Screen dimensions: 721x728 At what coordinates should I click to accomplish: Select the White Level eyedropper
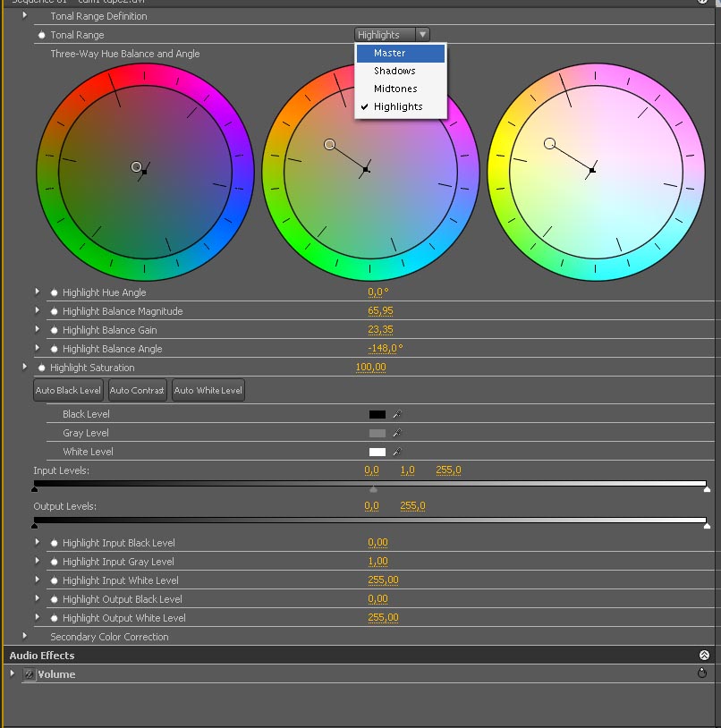[x=397, y=452]
